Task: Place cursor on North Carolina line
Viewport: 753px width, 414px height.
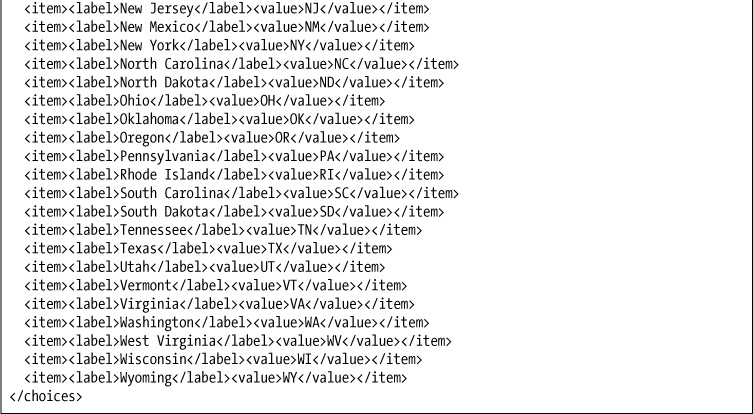Action: point(242,64)
